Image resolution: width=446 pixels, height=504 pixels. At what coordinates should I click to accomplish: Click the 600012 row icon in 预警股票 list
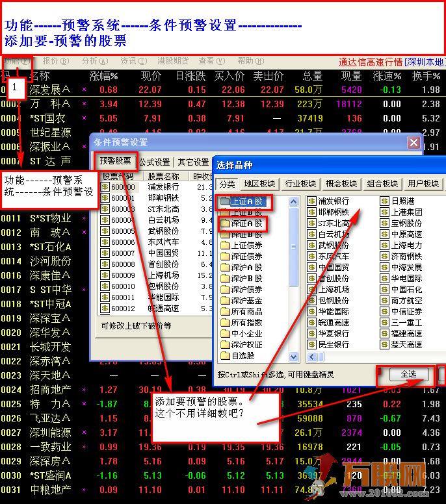105,309
